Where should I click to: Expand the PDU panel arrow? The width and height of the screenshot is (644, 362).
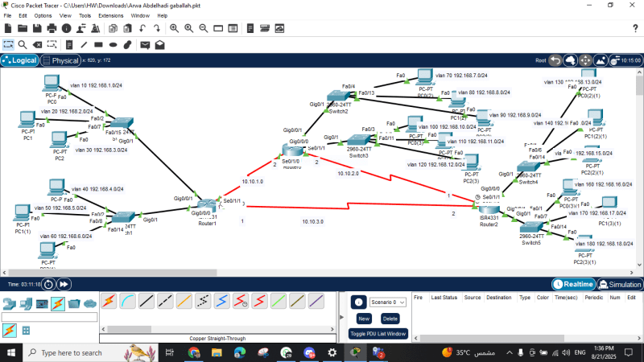[341, 317]
